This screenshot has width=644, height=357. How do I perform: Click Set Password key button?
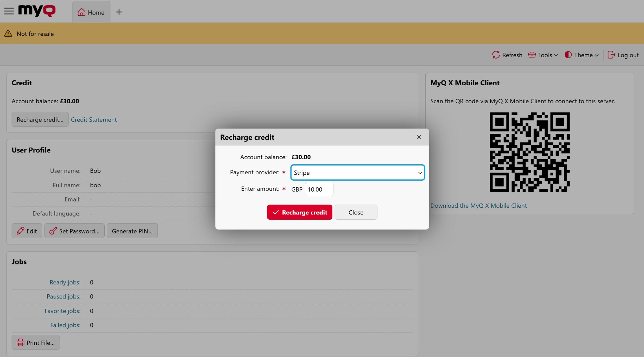(74, 231)
